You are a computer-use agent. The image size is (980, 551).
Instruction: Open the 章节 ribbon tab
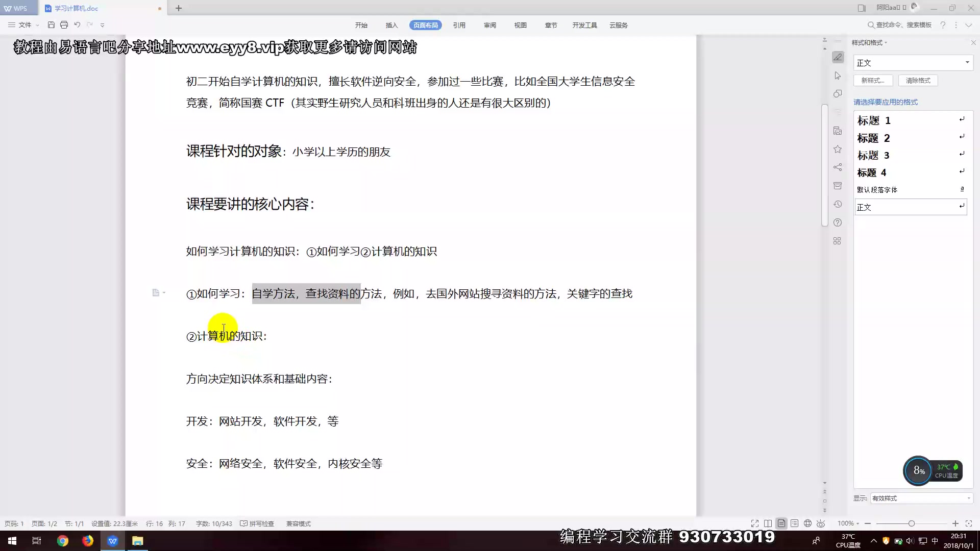coord(551,25)
